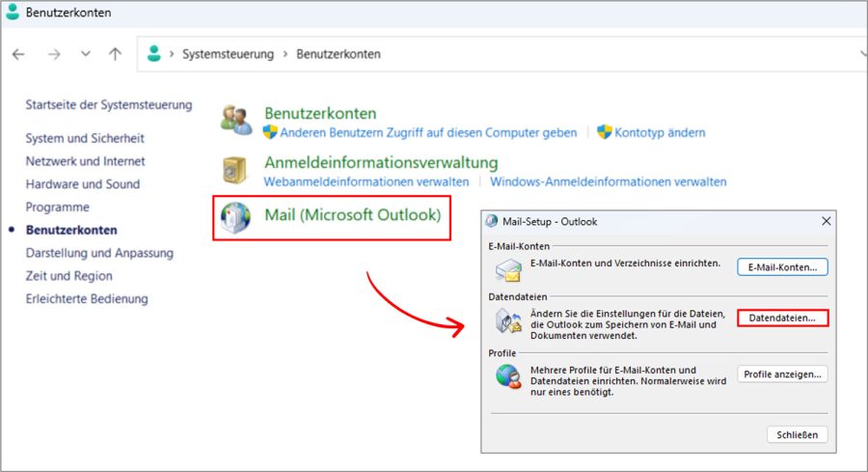
Task: Click Kontotyp ändern link
Action: (x=660, y=133)
